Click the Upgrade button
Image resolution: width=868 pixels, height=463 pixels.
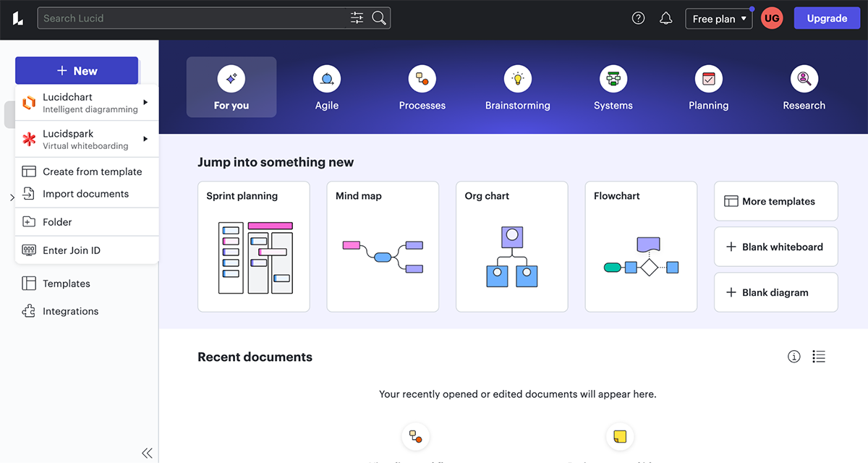[x=827, y=19]
